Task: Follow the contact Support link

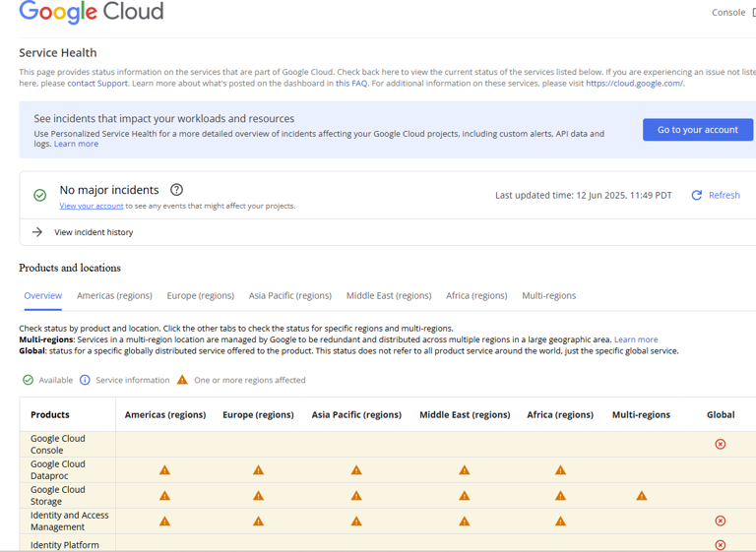Action: tap(97, 84)
